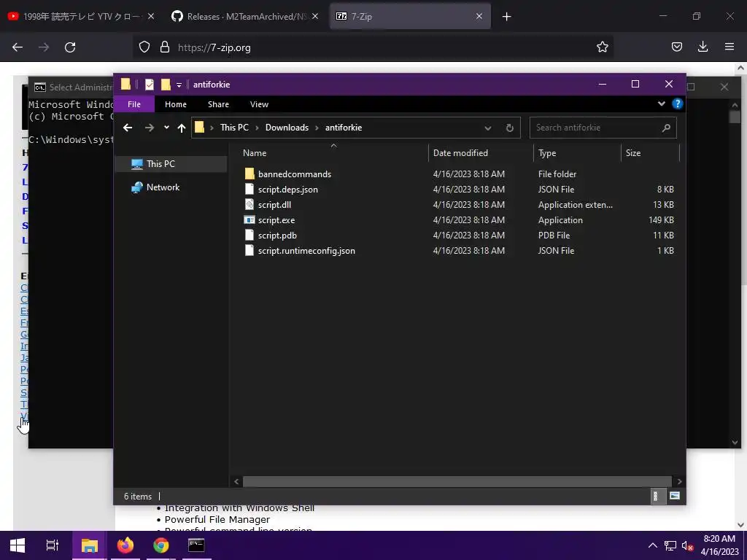Show hidden system tray icons
Viewport: 747px width, 560px height.
point(653,545)
